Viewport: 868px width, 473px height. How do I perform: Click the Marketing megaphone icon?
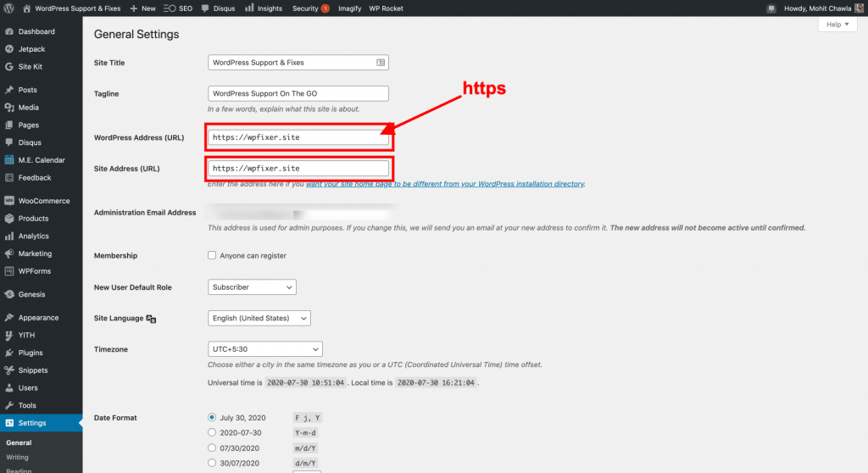9,253
